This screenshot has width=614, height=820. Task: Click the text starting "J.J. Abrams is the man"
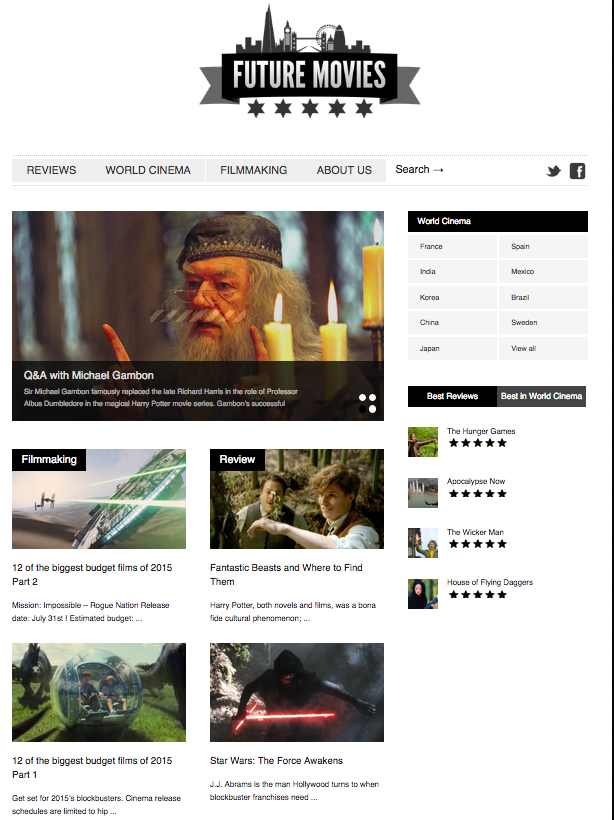[x=294, y=791]
